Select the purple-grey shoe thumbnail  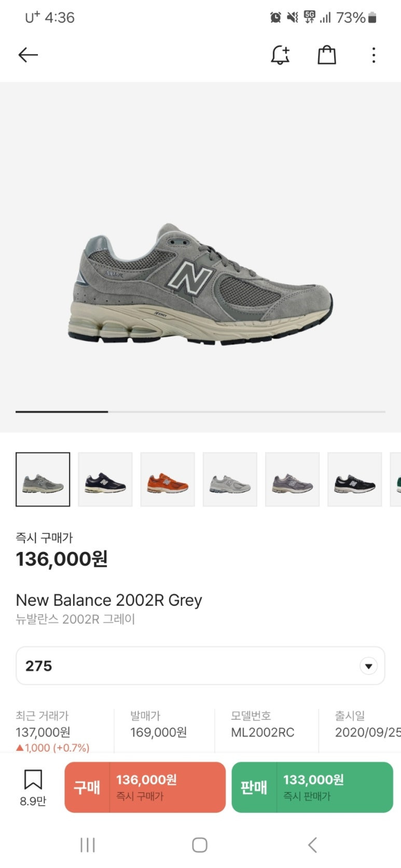[x=292, y=479]
